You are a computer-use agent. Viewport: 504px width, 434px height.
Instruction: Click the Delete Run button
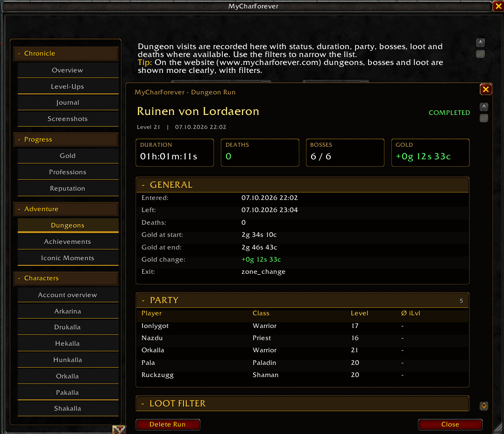(168, 424)
